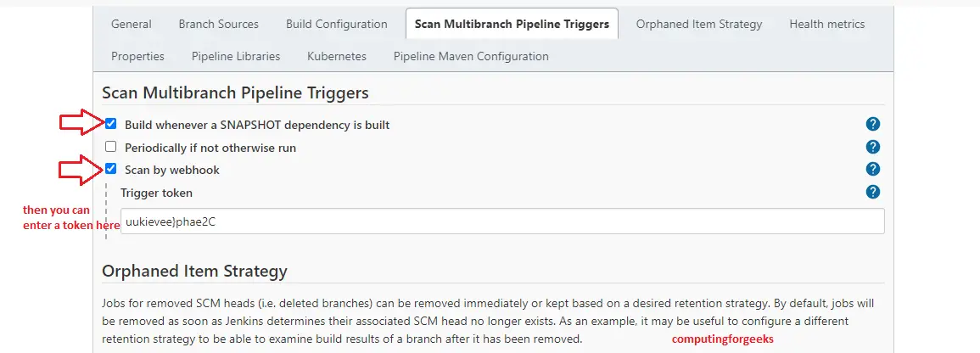Click the Periodically if not otherwise run label
The height and width of the screenshot is (353, 980).
pos(210,148)
